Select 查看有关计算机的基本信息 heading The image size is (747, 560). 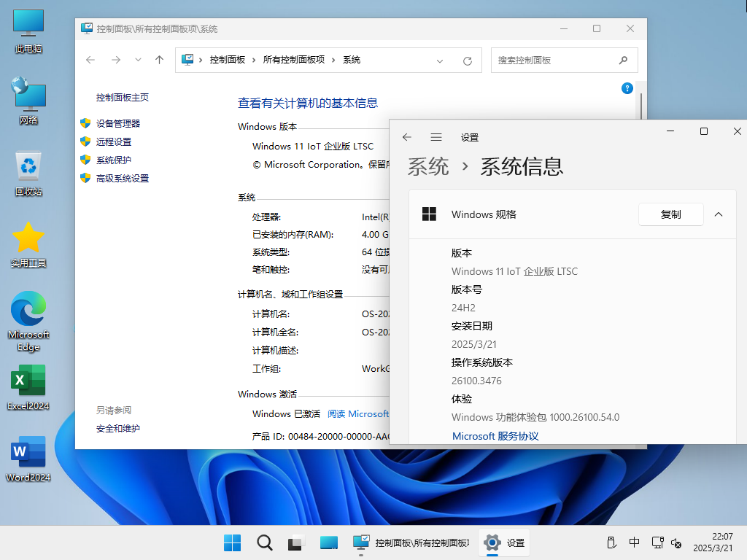[x=308, y=103]
